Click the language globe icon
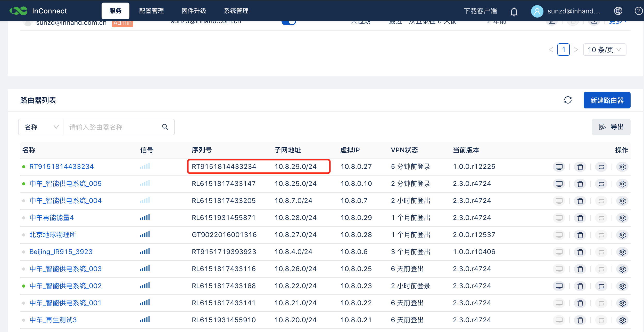The width and height of the screenshot is (644, 332). tap(618, 11)
